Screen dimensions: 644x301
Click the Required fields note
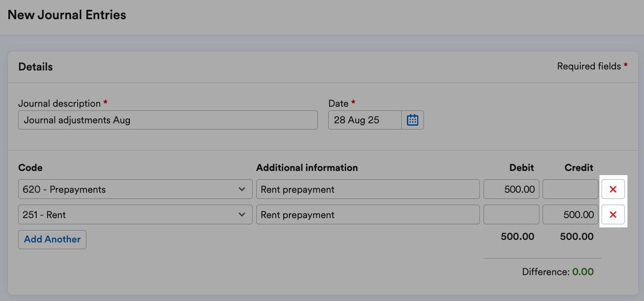592,66
